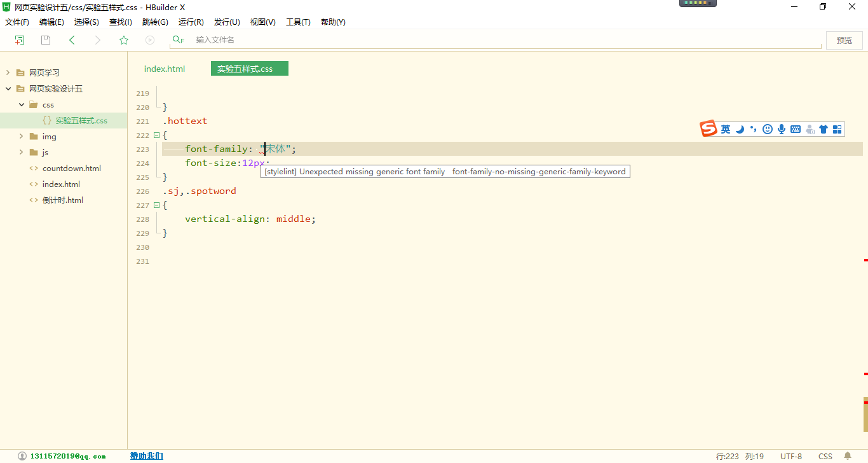The width and height of the screenshot is (868, 463).
Task: Click the vertical scrollbar thumb at right edge
Action: tap(865, 415)
